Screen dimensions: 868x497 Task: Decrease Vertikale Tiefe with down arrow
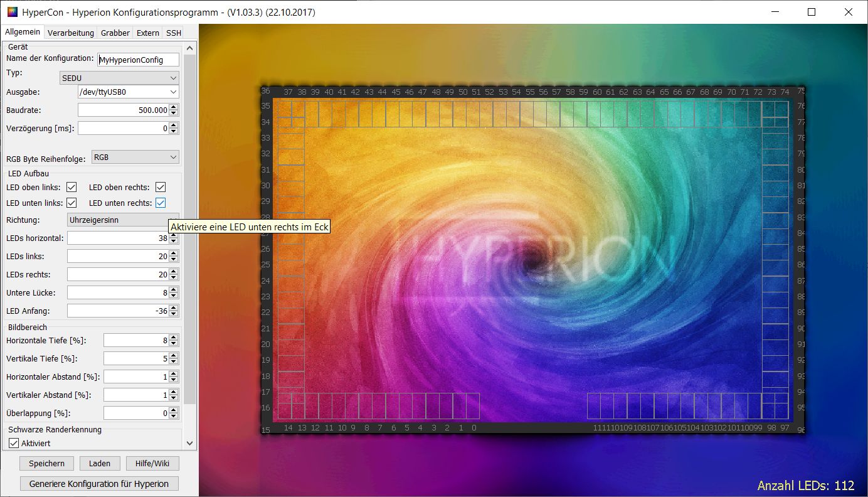174,361
